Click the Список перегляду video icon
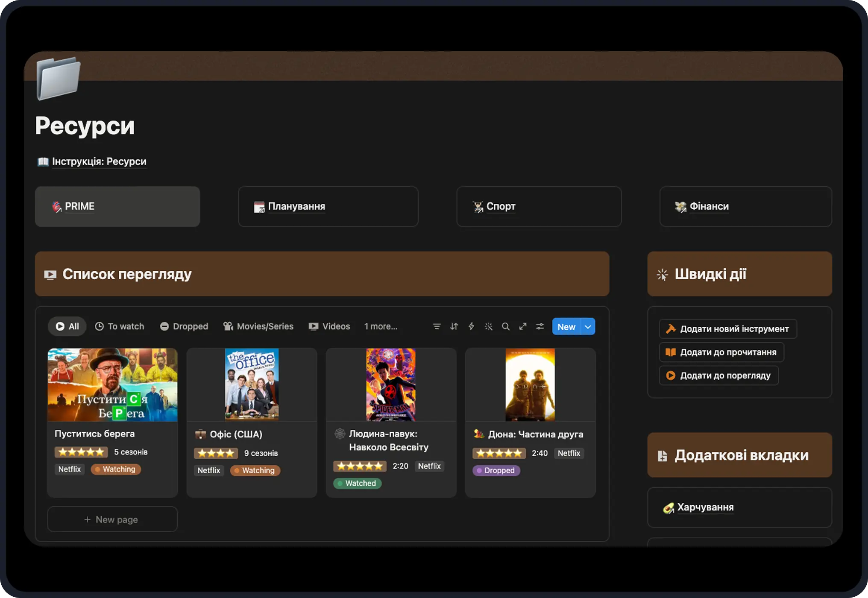 point(50,275)
